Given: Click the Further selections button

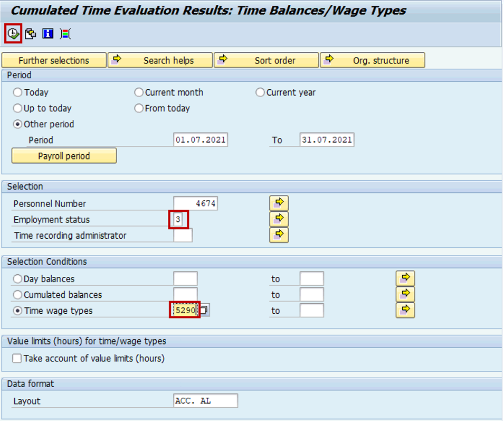Looking at the screenshot, I should [x=54, y=60].
